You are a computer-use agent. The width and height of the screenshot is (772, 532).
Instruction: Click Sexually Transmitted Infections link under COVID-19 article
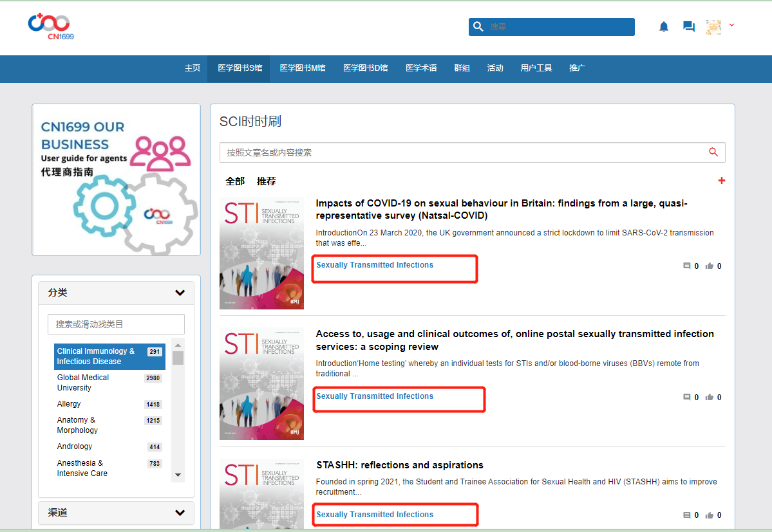375,265
